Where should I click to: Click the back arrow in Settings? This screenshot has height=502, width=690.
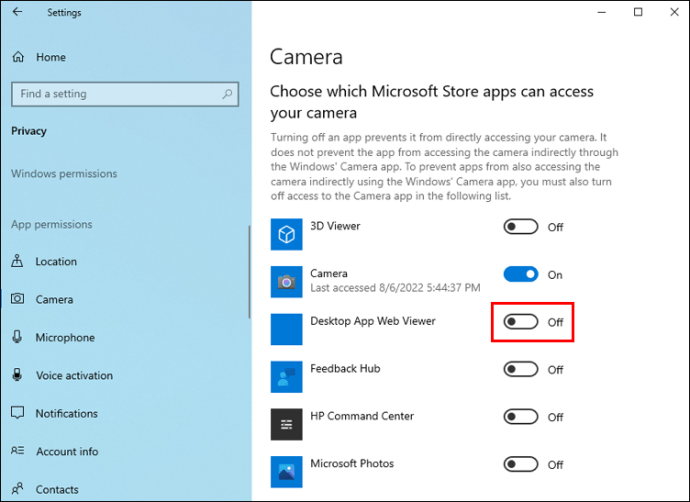(x=18, y=12)
